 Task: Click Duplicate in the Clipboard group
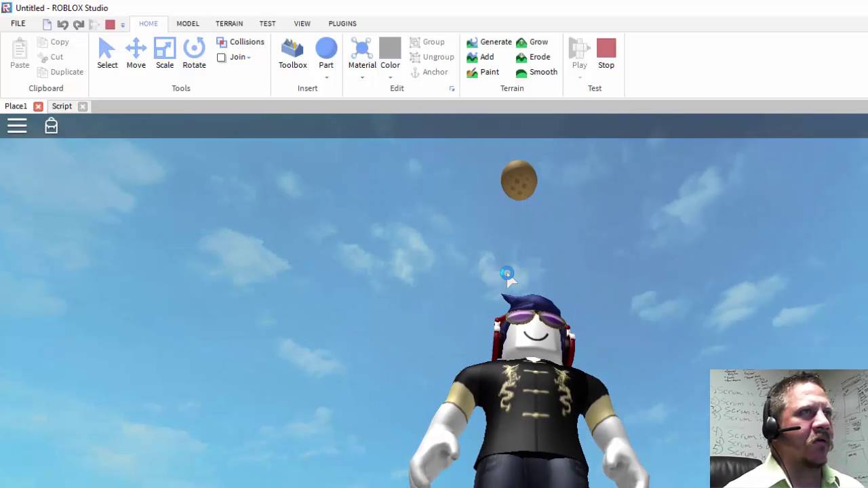[60, 72]
